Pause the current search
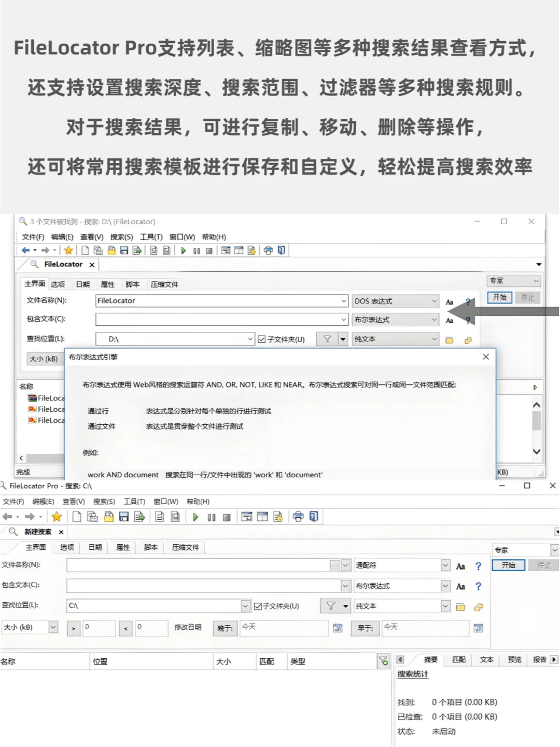 211,517
